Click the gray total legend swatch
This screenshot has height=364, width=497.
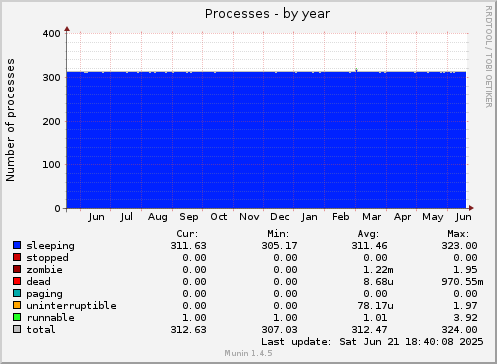17,329
